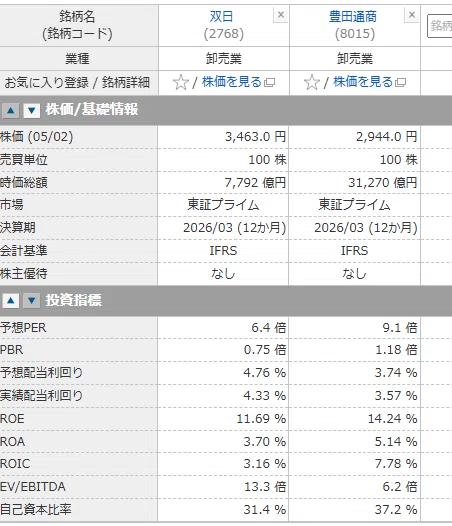
Task: Click external-window icon beside 豊田通商 株価を見る
Action: click(x=401, y=83)
